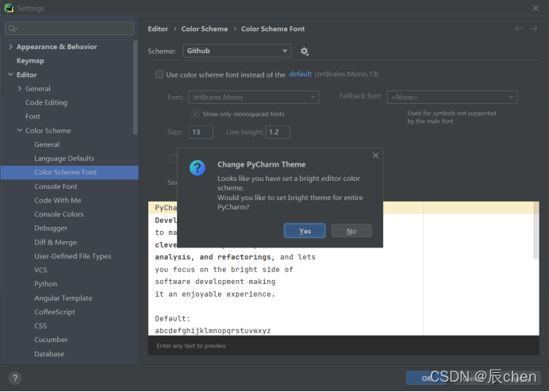Image resolution: width=549 pixels, height=392 pixels.
Task: Click Editor in the breadcrumb
Action: [x=158, y=29]
